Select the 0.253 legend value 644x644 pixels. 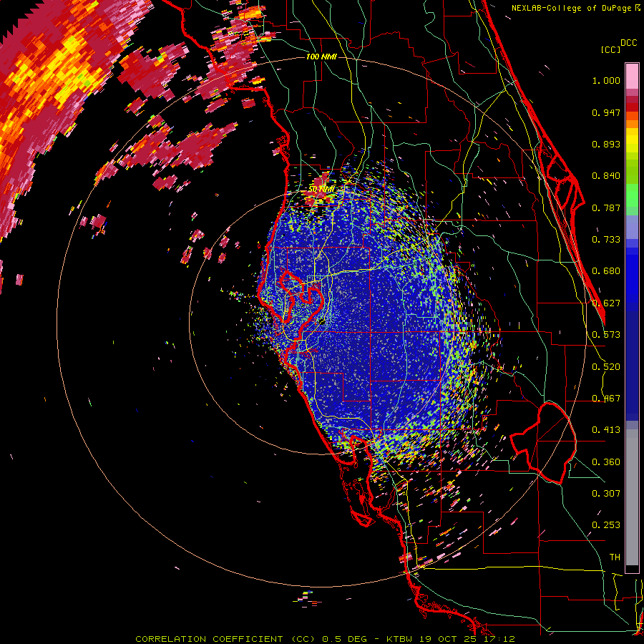click(x=606, y=525)
